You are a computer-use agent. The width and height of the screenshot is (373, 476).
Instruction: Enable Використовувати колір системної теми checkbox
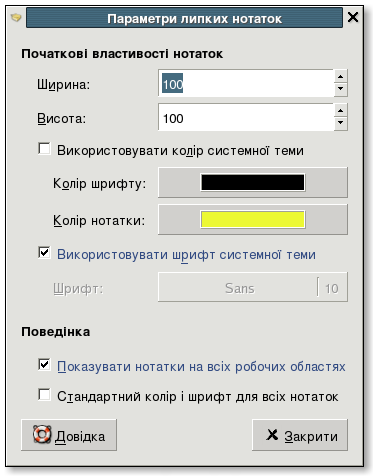44,149
